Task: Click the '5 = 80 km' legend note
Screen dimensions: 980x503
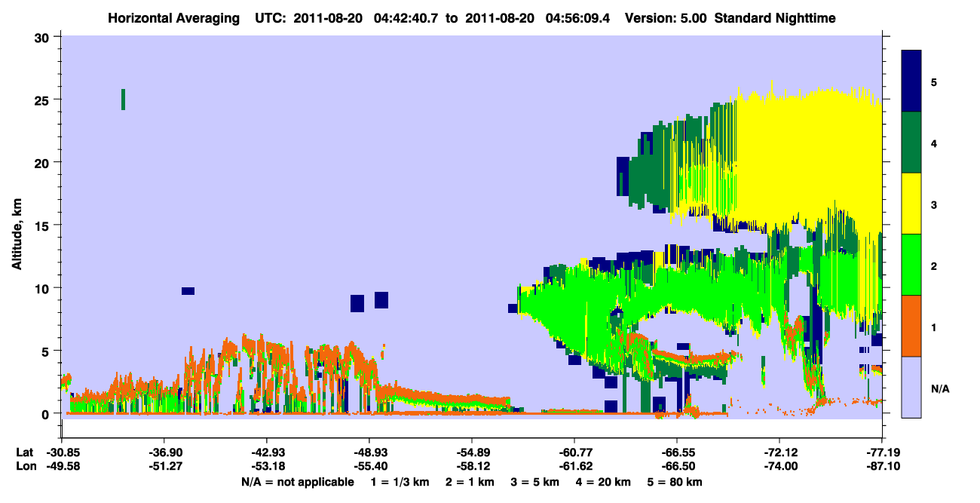Action: tap(675, 482)
